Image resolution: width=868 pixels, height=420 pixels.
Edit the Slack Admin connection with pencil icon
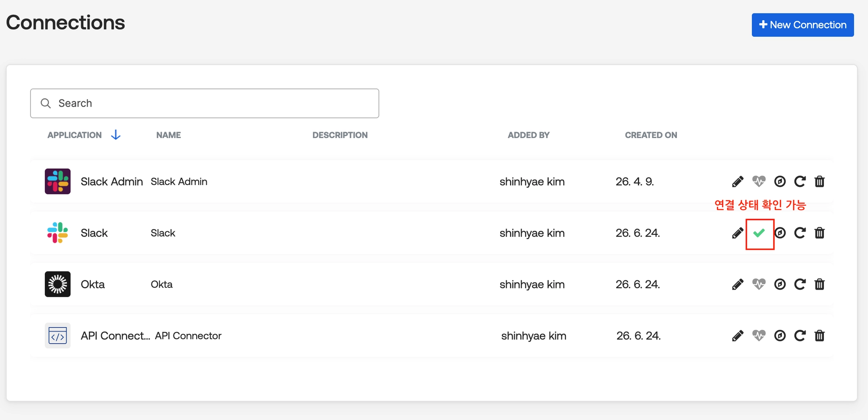point(737,182)
